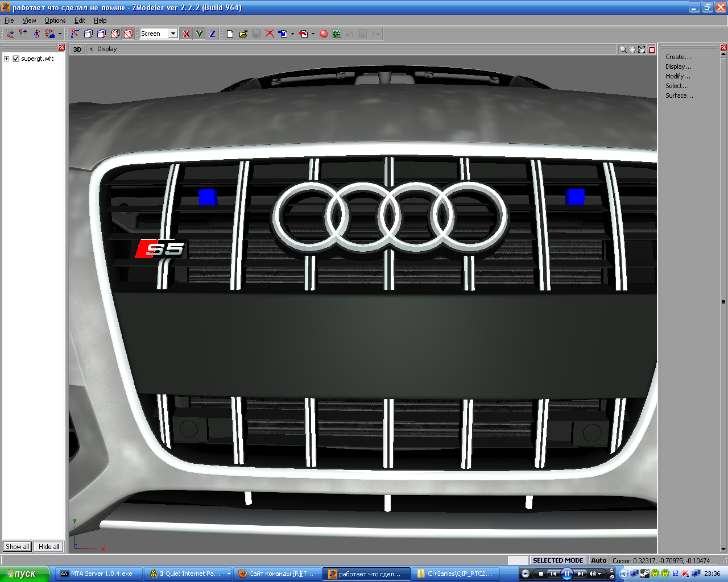The width and height of the screenshot is (728, 582).
Task: Open the Export button's dropdown arrow
Action: 313,34
